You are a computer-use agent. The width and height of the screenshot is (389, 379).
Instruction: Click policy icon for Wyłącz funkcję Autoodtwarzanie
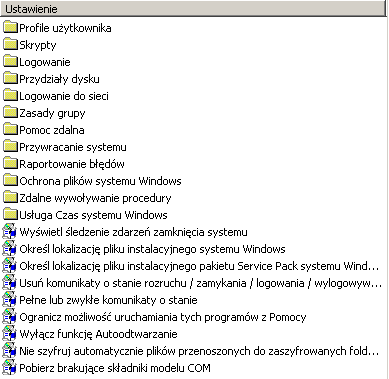point(10,333)
